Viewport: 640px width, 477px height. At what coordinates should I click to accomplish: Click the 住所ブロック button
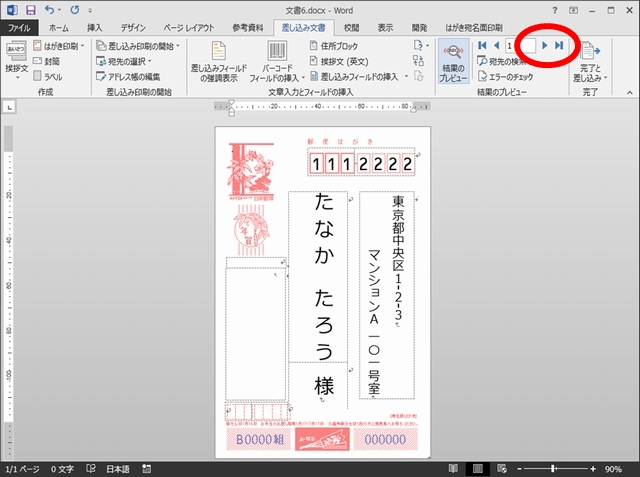(333, 46)
